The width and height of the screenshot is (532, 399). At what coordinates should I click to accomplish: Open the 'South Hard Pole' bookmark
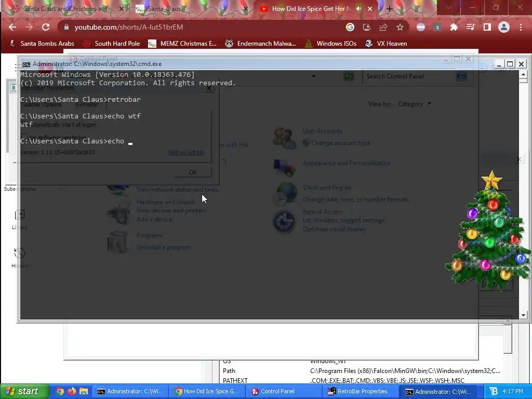tap(112, 44)
